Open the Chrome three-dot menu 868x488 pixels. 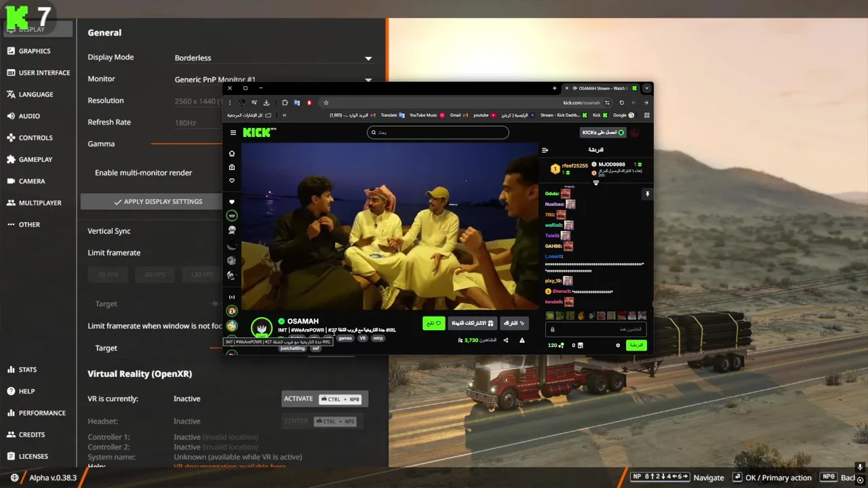pyautogui.click(x=230, y=103)
